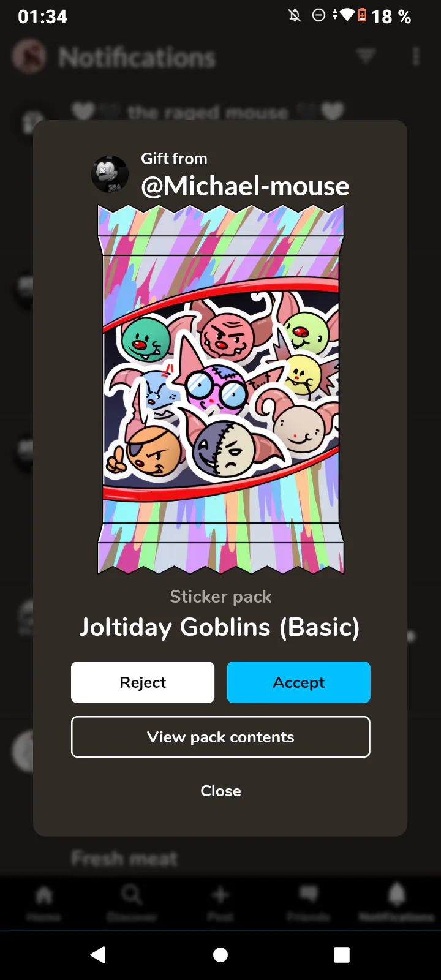Select the Notifications bell icon
This screenshot has height=980, width=441.
pos(397,902)
